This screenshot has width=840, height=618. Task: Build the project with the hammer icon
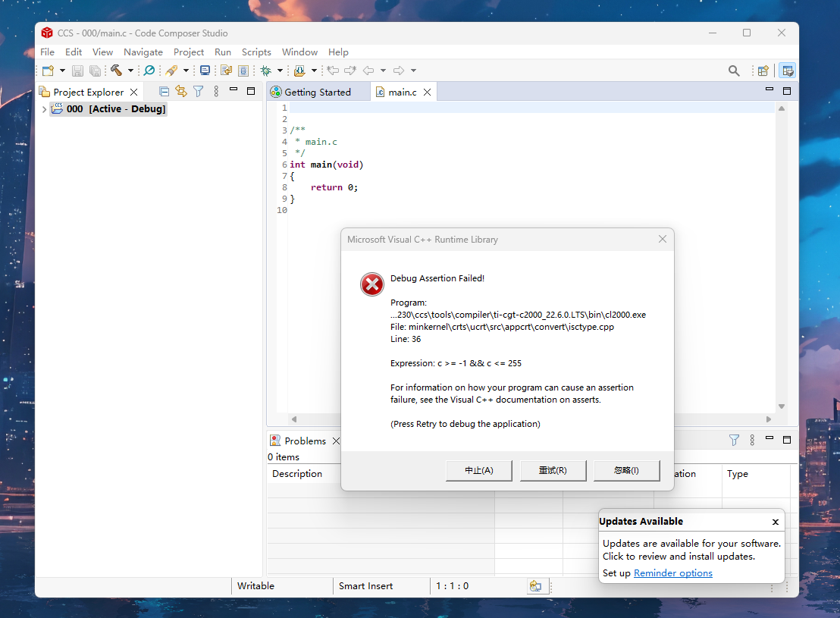(116, 71)
